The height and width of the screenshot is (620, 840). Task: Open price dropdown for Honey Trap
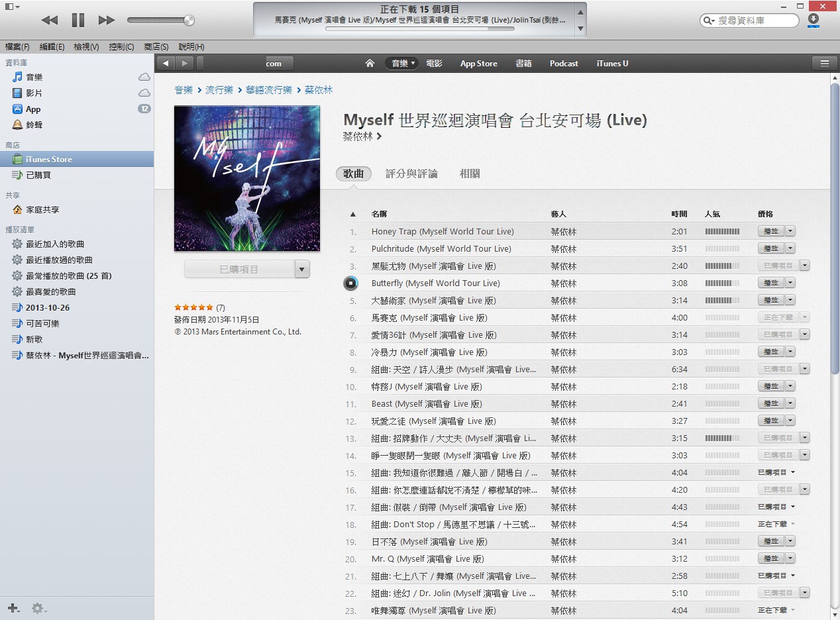click(791, 232)
